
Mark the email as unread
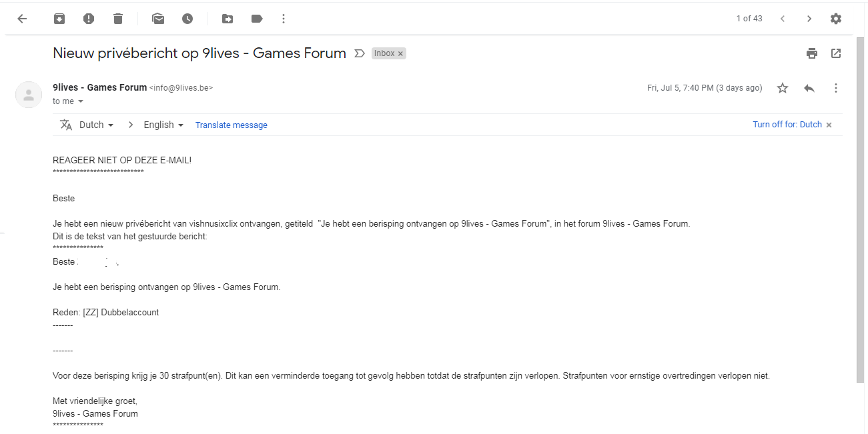tap(158, 19)
